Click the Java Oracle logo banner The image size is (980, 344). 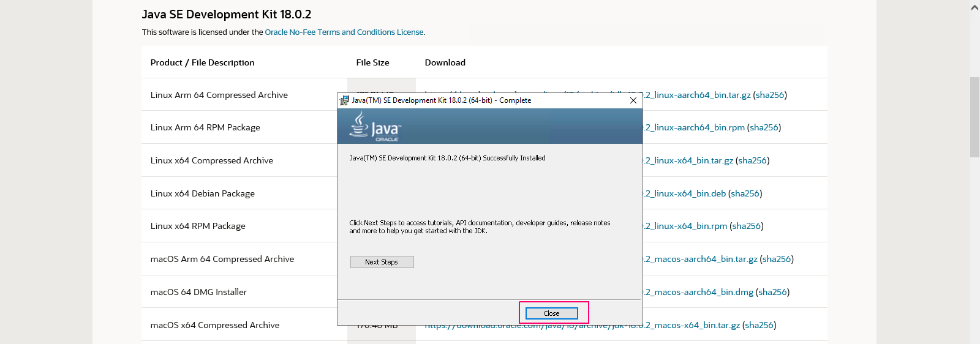pyautogui.click(x=490, y=126)
